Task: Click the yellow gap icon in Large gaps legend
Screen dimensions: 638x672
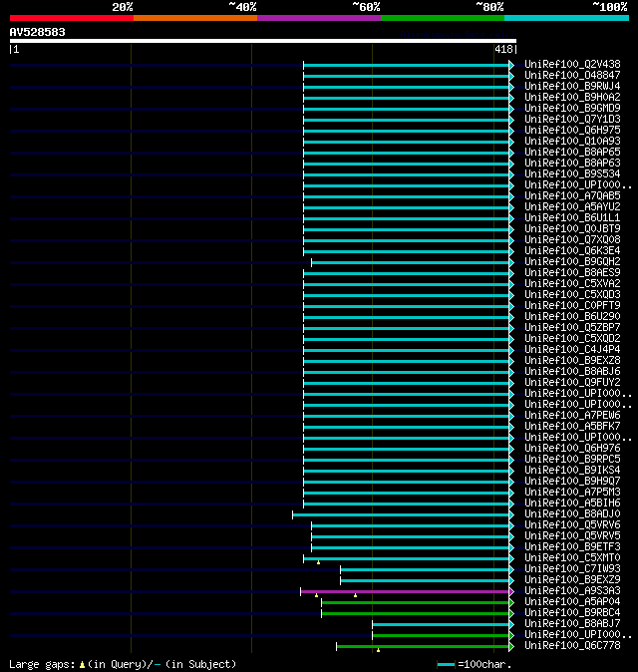Action: (82, 665)
